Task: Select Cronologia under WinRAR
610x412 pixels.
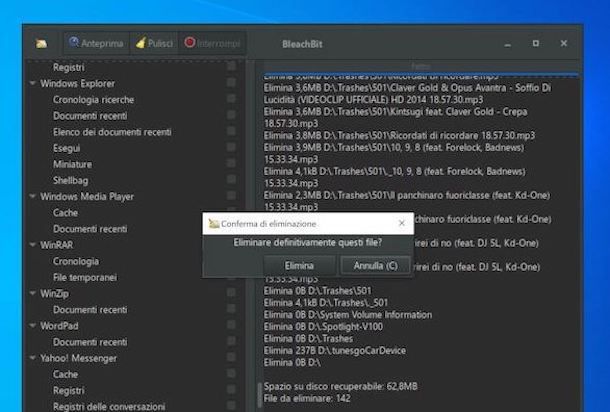Action: coord(76,261)
